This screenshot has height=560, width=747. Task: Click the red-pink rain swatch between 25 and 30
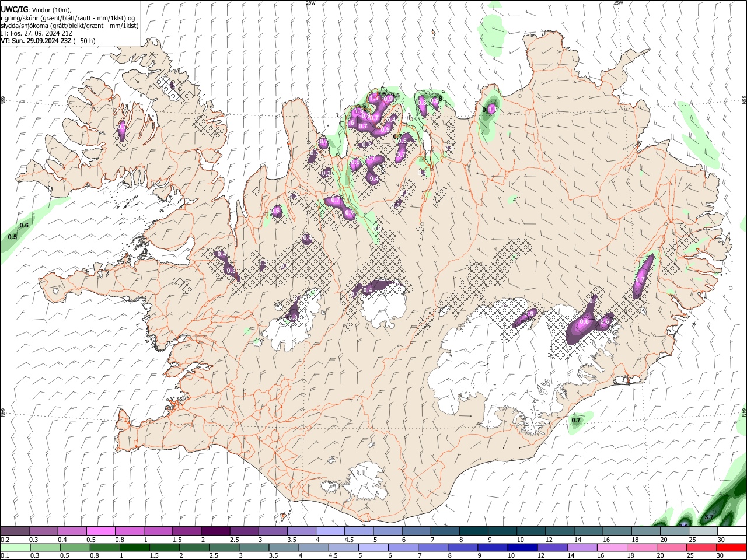coord(701,547)
